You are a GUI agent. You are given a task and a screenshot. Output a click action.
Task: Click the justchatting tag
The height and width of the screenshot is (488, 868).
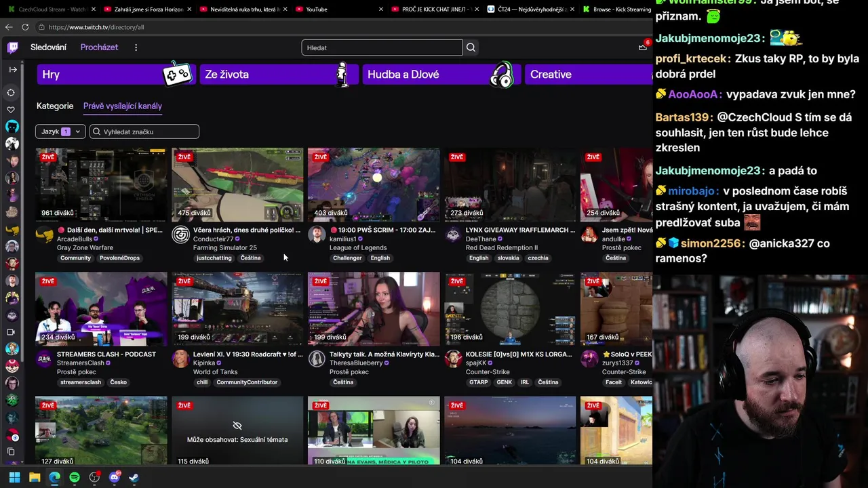tap(214, 258)
